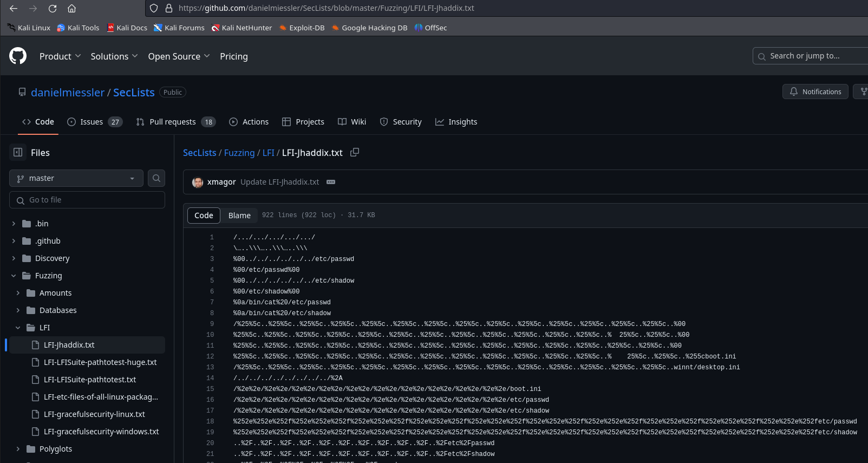Click LFI in breadcrumb path
Screen dimensions: 868x463
tap(269, 153)
